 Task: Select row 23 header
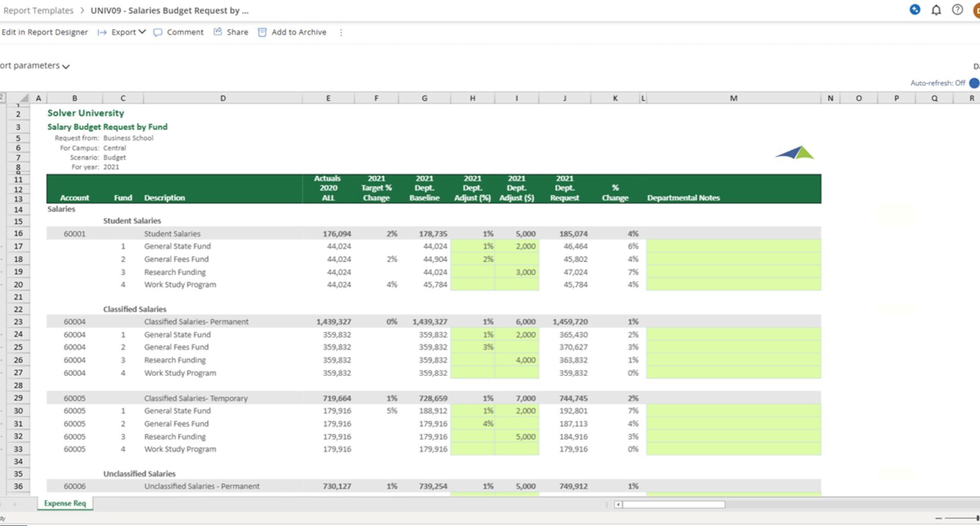point(18,322)
